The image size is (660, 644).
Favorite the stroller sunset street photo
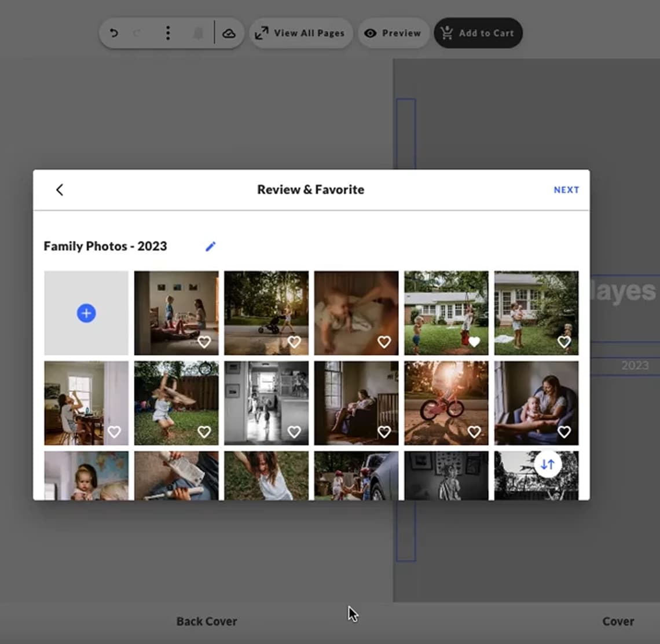click(x=294, y=342)
